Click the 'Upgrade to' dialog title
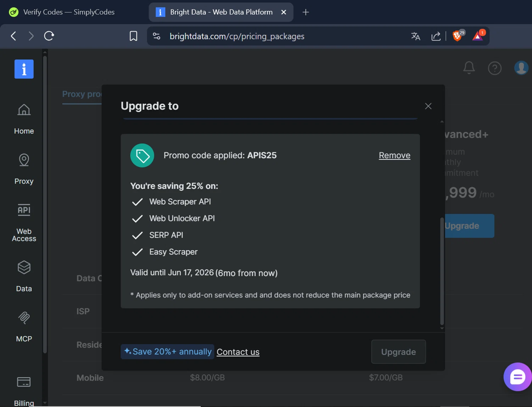The height and width of the screenshot is (407, 532). point(150,106)
